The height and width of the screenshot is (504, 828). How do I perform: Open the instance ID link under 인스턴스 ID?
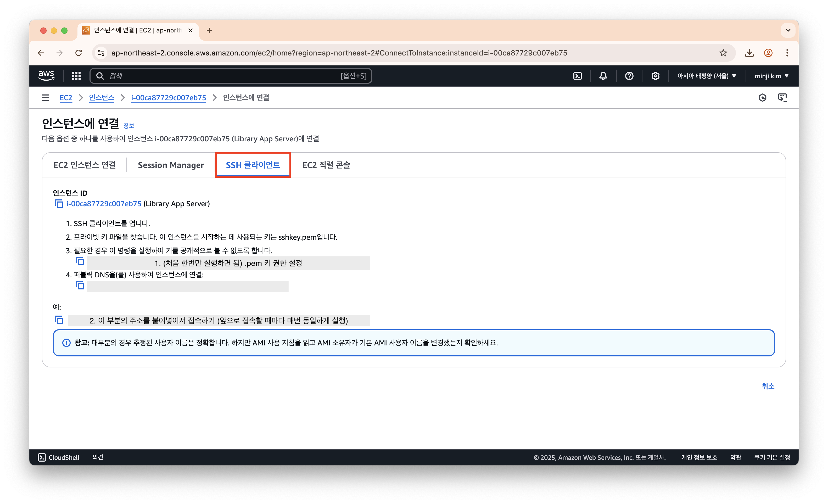[104, 204]
